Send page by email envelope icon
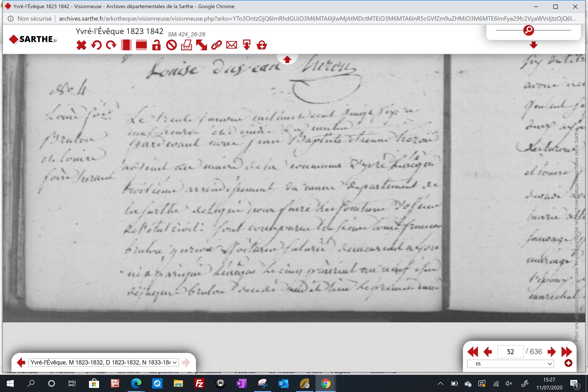 (x=232, y=45)
